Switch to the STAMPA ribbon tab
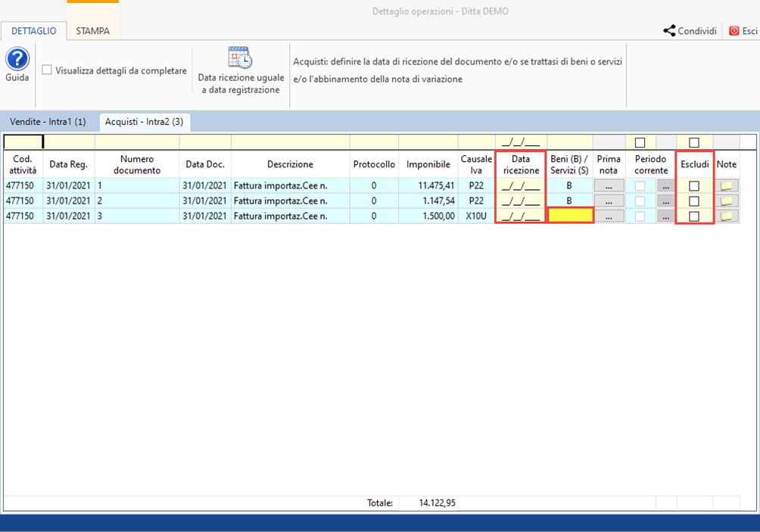Image resolution: width=760 pixels, height=532 pixels. [92, 31]
